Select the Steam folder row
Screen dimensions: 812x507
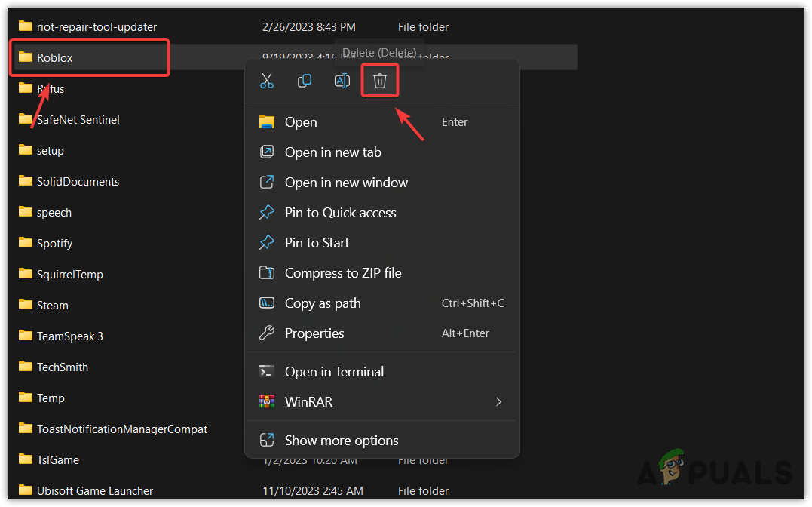[x=53, y=306]
